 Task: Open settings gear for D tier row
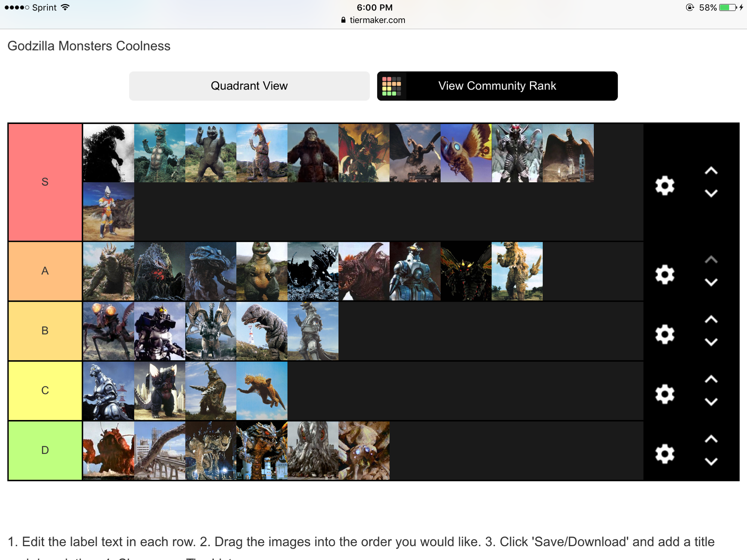point(665,454)
